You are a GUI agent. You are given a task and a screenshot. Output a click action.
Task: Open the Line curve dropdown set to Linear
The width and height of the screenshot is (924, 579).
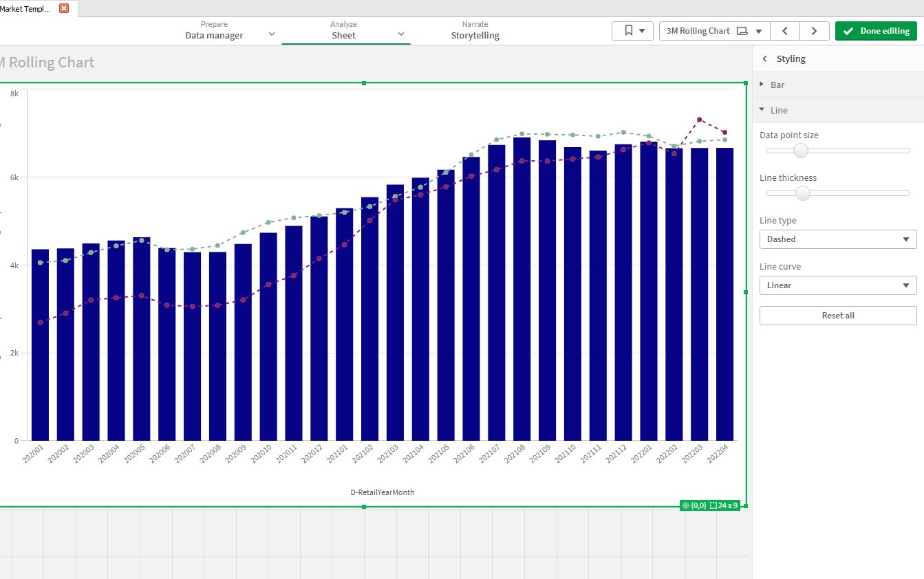coord(837,285)
